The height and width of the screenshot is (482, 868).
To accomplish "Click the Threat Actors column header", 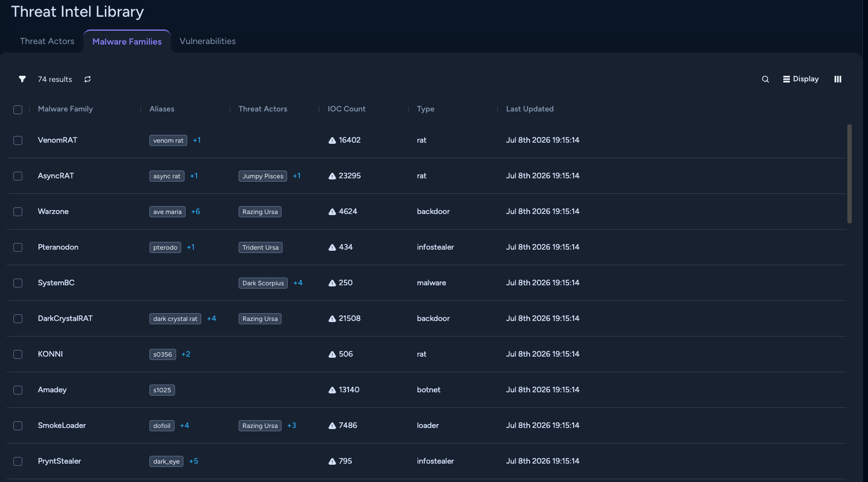I will [x=263, y=109].
